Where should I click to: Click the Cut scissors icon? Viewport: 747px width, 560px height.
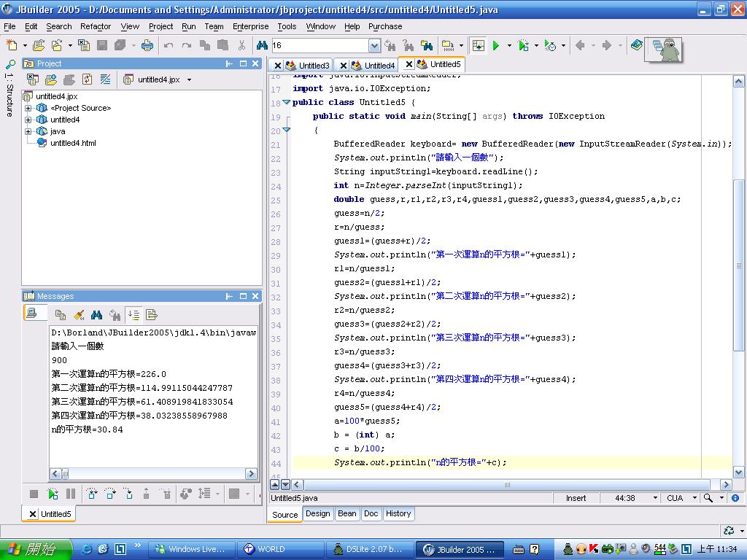coord(241,46)
